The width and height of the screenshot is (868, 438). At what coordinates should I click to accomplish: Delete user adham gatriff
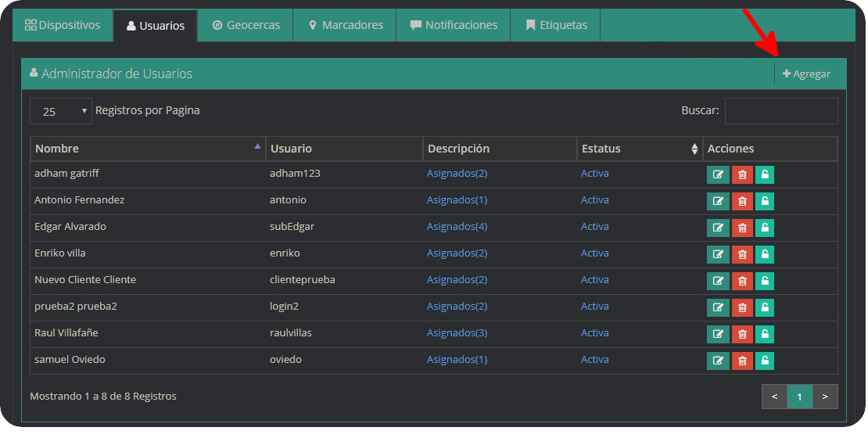[x=742, y=174]
